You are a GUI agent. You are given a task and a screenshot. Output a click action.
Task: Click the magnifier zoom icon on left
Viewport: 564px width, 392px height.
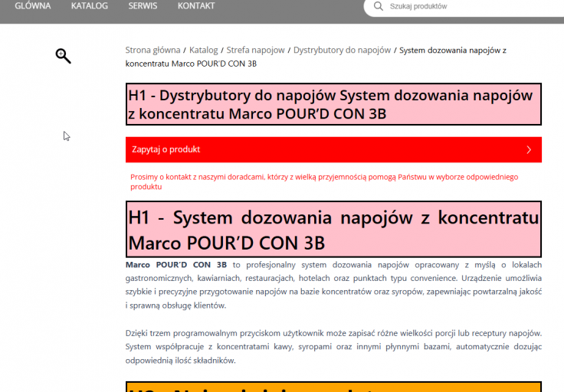click(63, 56)
